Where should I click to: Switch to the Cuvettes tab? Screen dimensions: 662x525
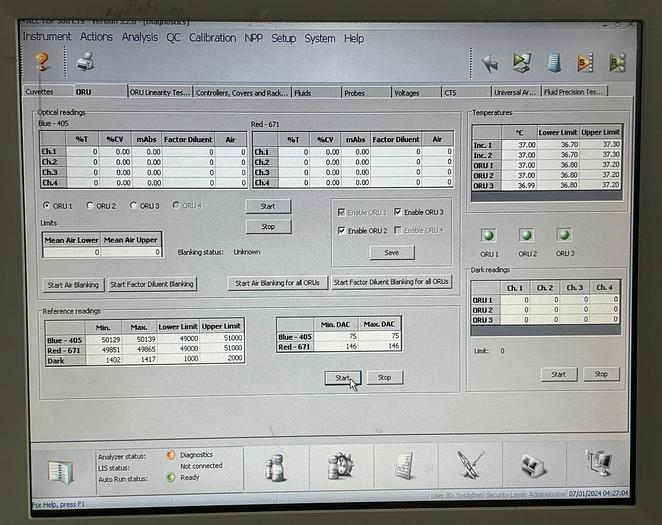point(48,92)
